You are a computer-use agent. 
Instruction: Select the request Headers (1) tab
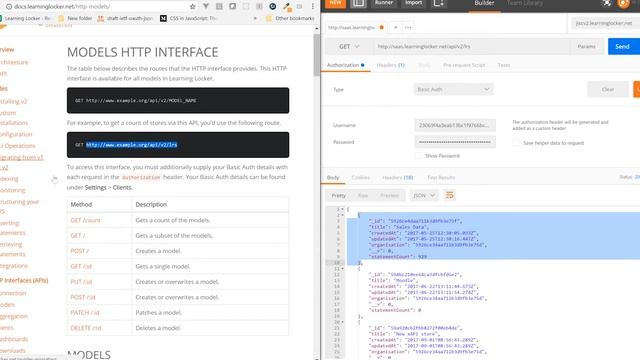[x=390, y=65]
